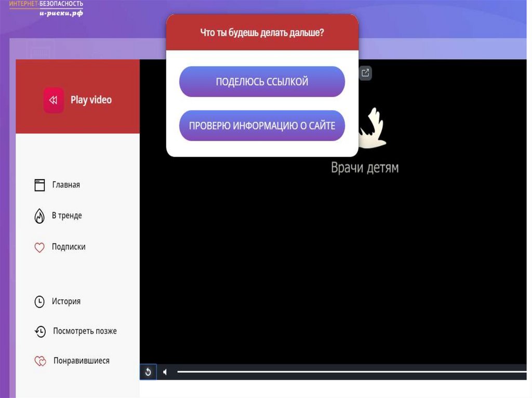Mute the video using the speaker icon
The height and width of the screenshot is (398, 532).
point(165,372)
